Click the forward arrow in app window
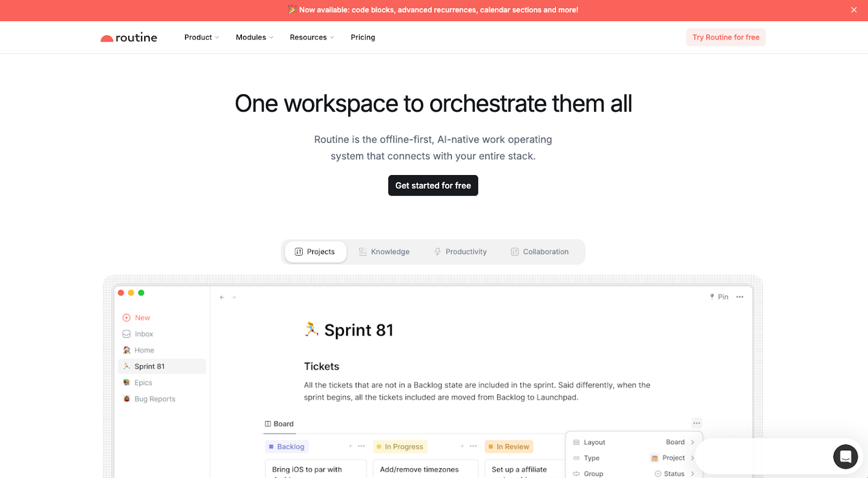 234,298
